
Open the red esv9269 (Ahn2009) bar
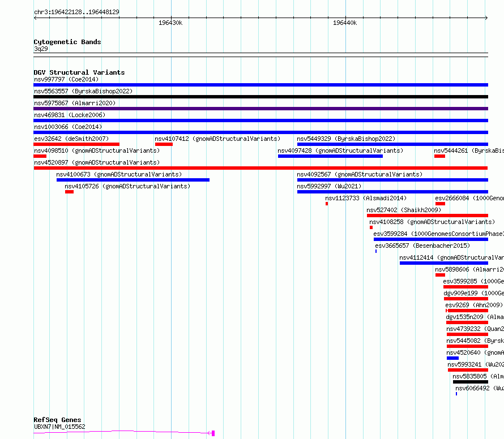[467, 311]
